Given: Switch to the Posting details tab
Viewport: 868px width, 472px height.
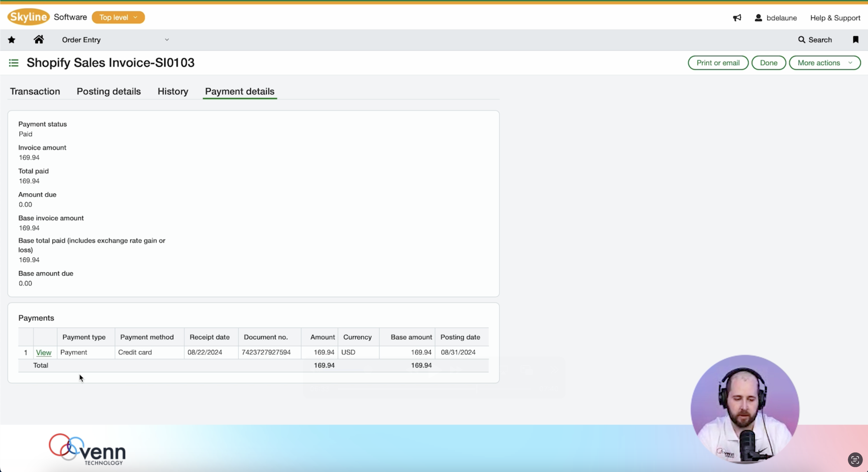Looking at the screenshot, I should point(109,91).
